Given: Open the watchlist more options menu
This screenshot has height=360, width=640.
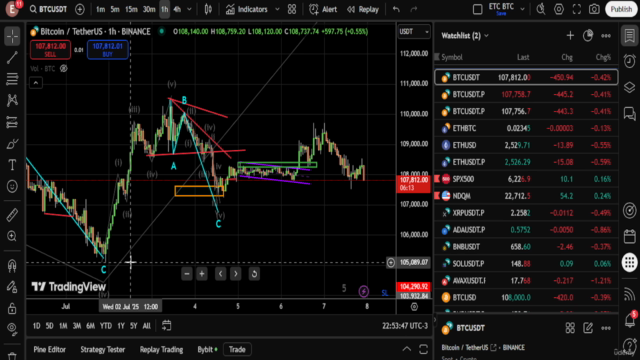Looking at the screenshot, I should pyautogui.click(x=606, y=36).
